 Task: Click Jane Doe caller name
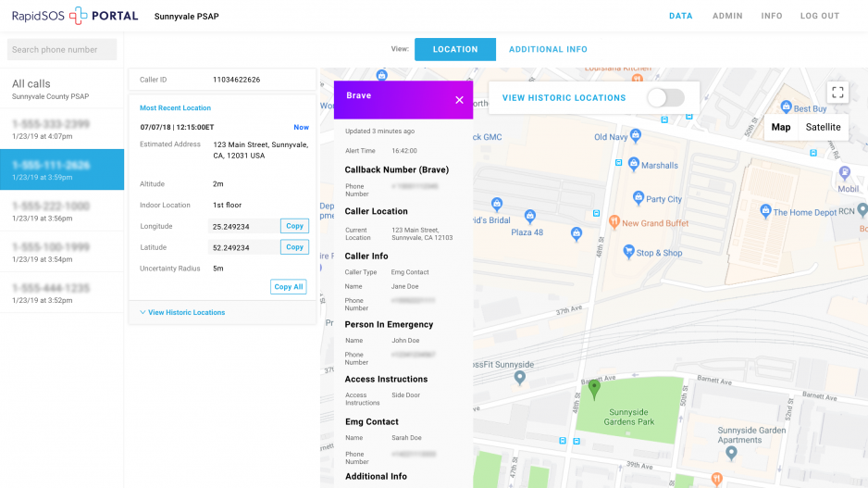pyautogui.click(x=404, y=286)
